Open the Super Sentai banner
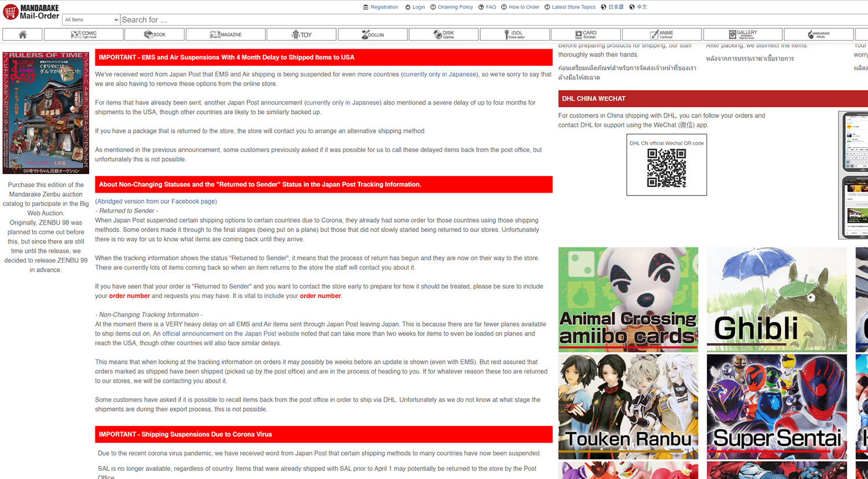The width and height of the screenshot is (868, 479). point(777,407)
